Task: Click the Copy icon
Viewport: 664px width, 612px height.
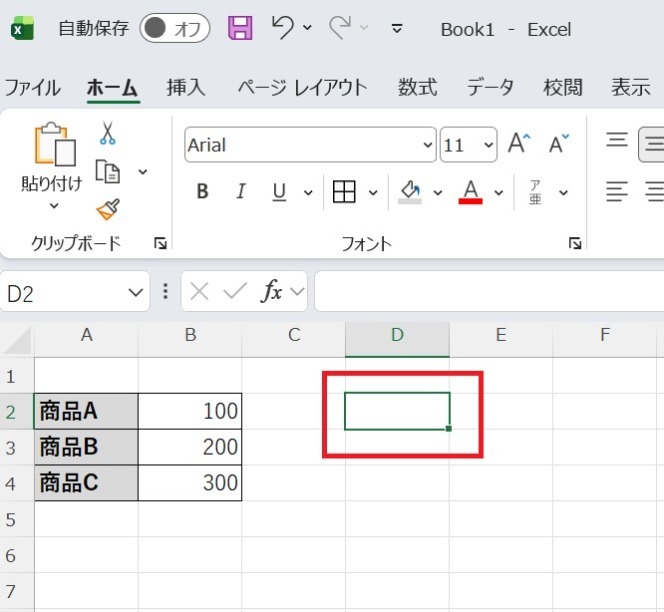Action: 108,172
